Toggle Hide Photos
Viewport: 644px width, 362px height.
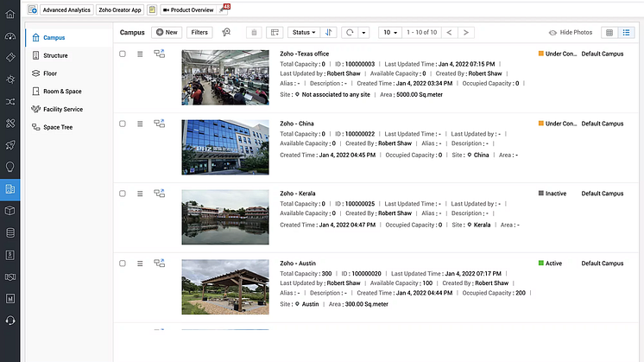pyautogui.click(x=571, y=33)
